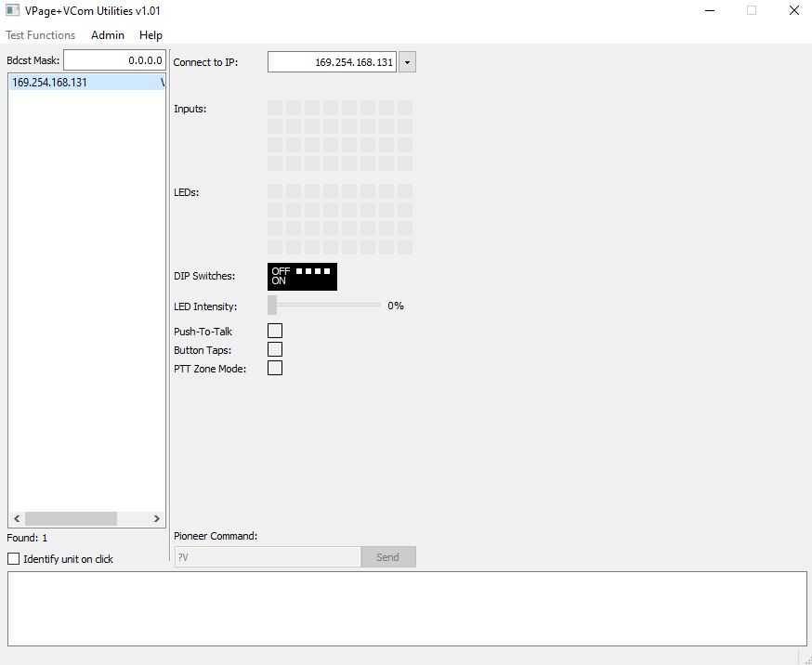812x665 pixels.
Task: Open the Test Functions menu
Action: tap(41, 35)
